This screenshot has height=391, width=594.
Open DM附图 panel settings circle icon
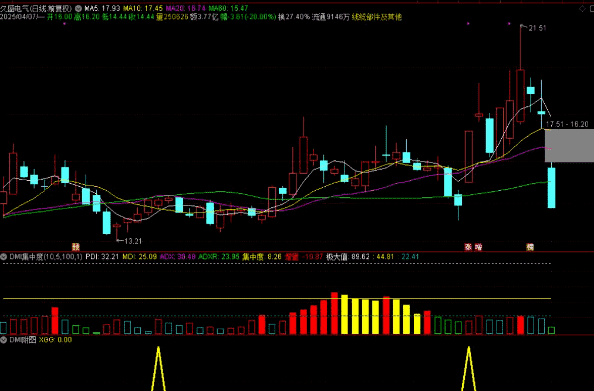pyautogui.click(x=3, y=340)
